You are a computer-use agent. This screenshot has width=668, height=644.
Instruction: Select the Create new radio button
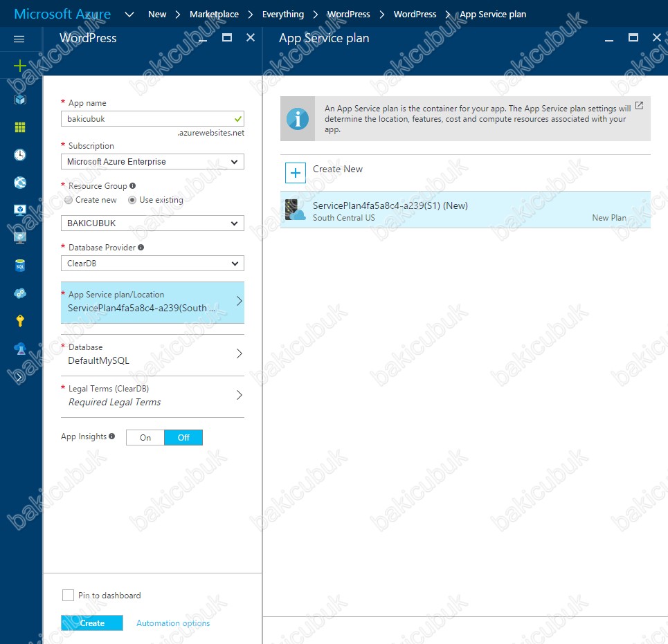[x=68, y=200]
